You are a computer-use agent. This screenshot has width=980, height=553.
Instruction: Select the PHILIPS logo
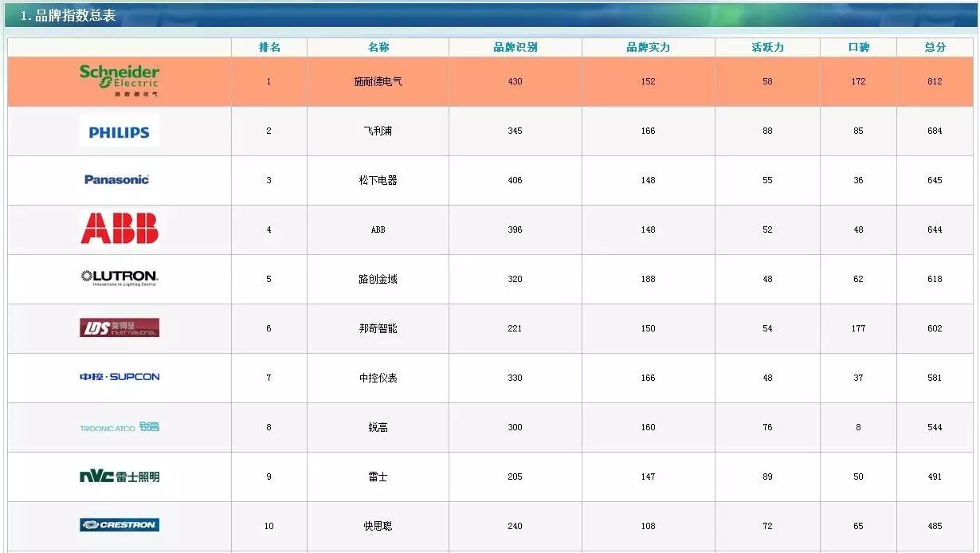(x=118, y=131)
